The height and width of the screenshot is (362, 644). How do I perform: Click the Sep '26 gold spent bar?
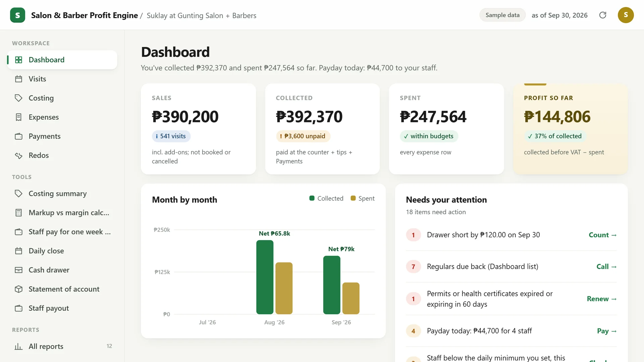point(351,298)
